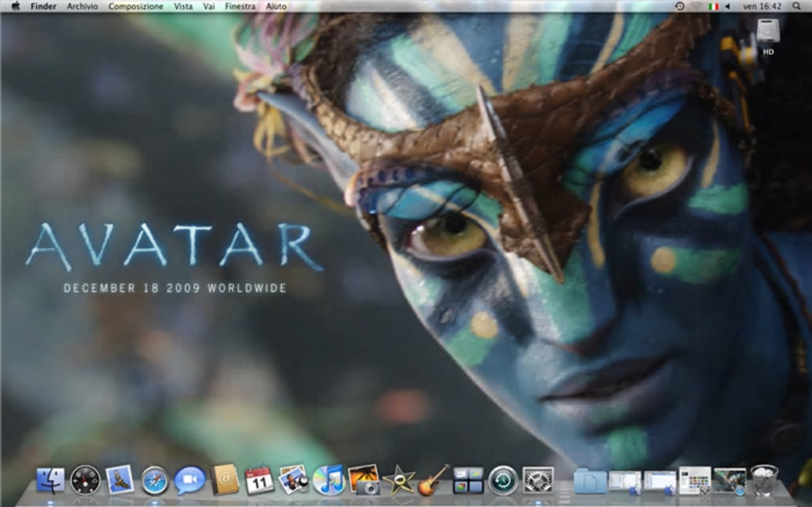Open Italian flag input source menu

coord(713,6)
